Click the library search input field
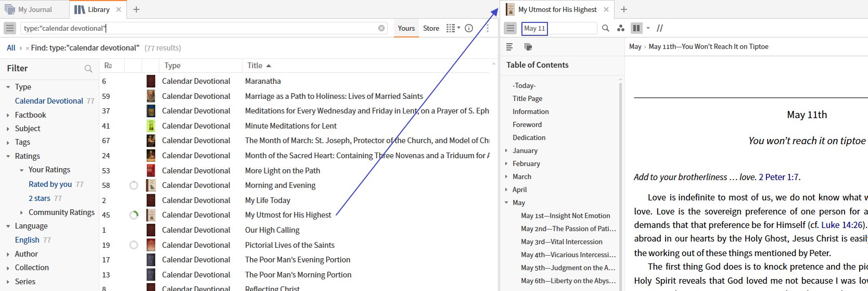868x291 pixels. point(203,28)
